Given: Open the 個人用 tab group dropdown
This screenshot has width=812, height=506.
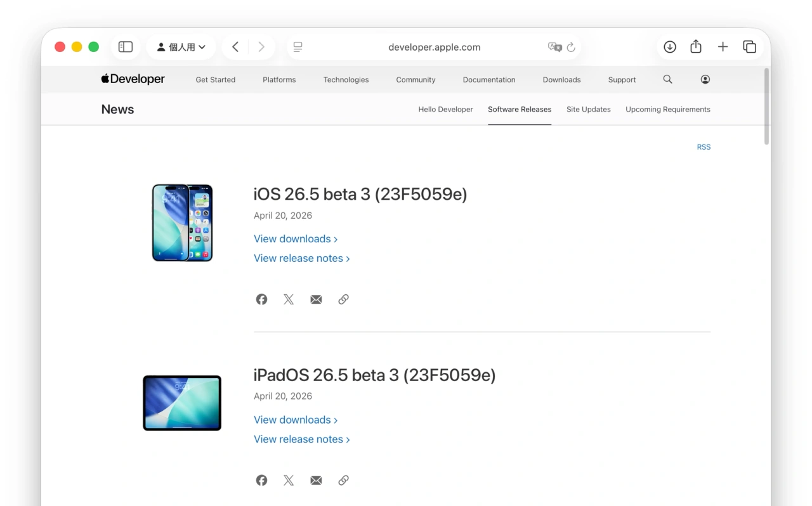Looking at the screenshot, I should tap(181, 46).
